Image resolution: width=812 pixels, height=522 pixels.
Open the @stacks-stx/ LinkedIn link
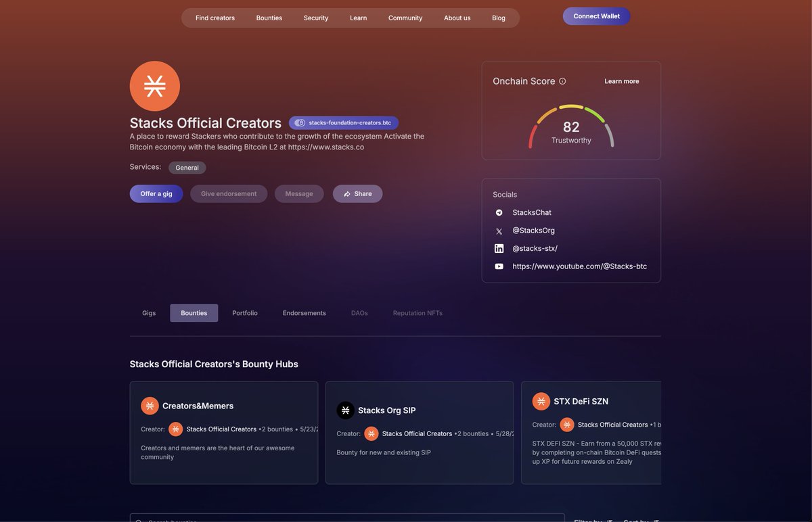click(535, 249)
